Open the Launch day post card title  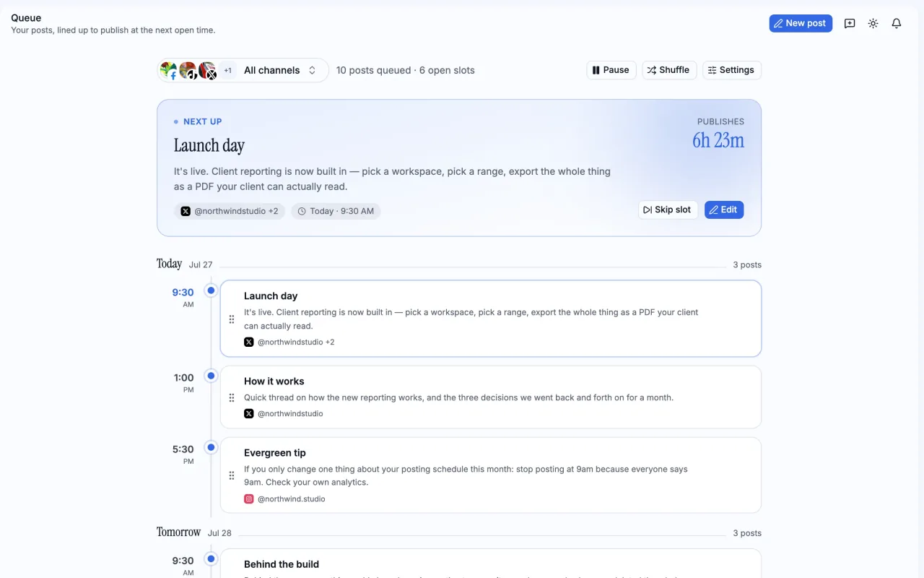coord(271,296)
